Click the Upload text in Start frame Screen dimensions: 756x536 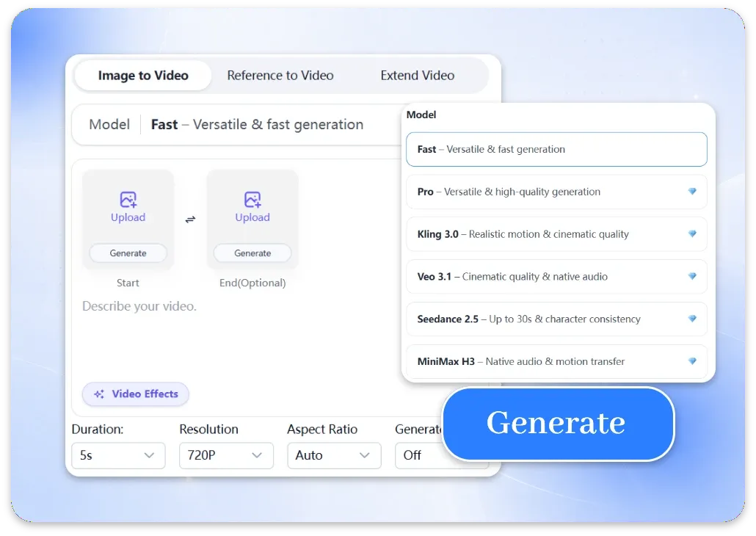click(128, 217)
